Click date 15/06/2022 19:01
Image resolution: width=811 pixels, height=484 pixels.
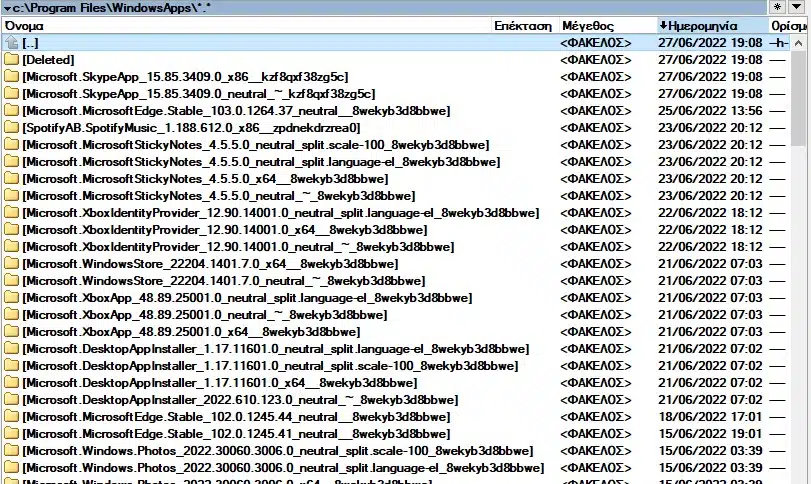710,434
